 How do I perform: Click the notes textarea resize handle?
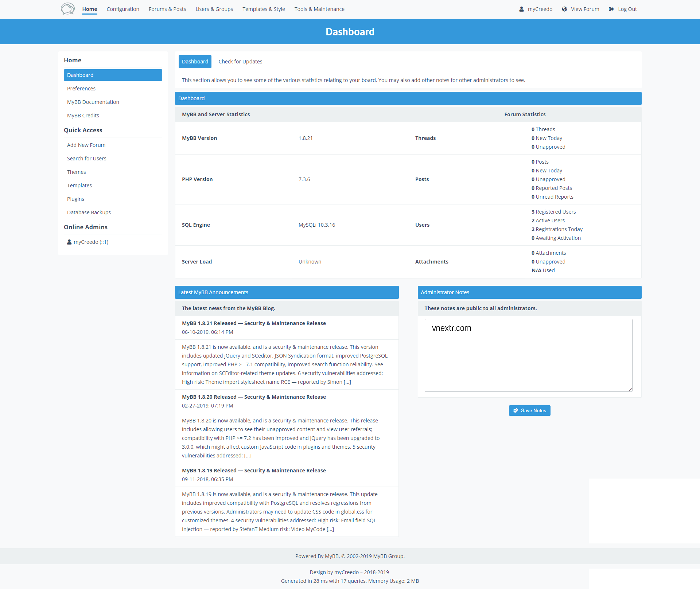tap(630, 389)
